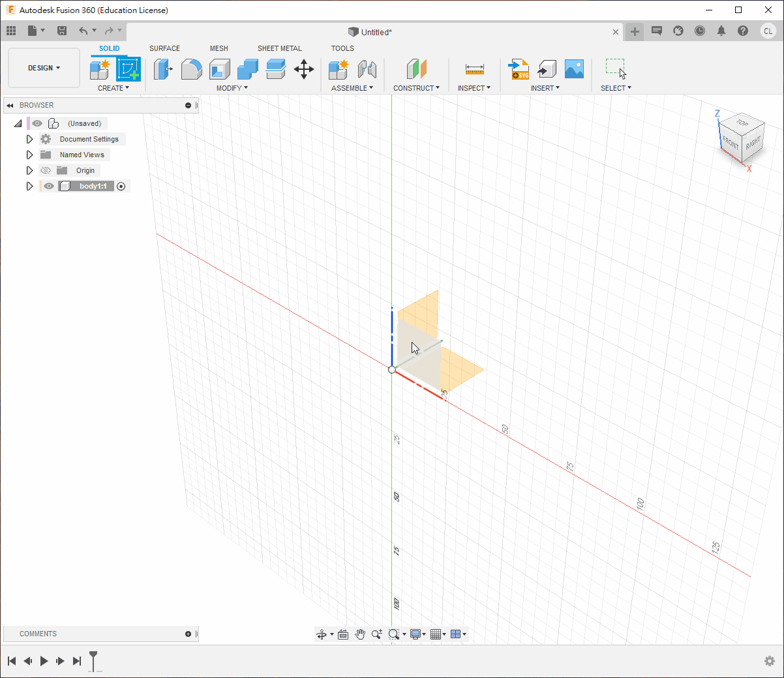Open the CONSTRUCT dropdown menu
The image size is (784, 678).
(416, 88)
